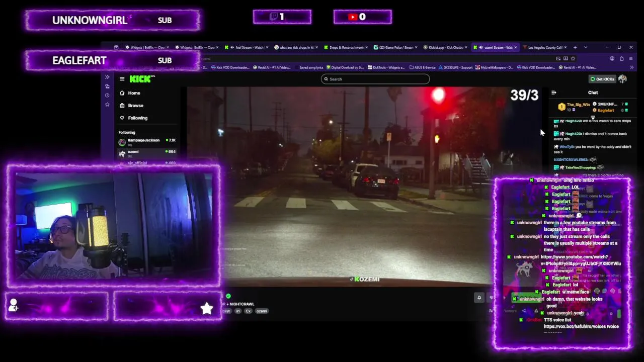Click the star icon overlay panel

(x=167, y=306)
